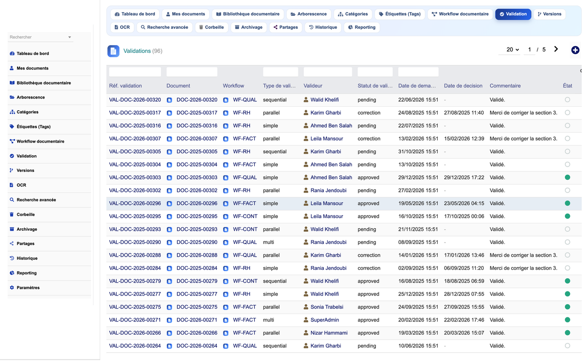This screenshot has height=364, width=588.
Task: Open workflow link WF-CONT in VAL-DOC-2025-00293 row
Action: coord(245,229)
